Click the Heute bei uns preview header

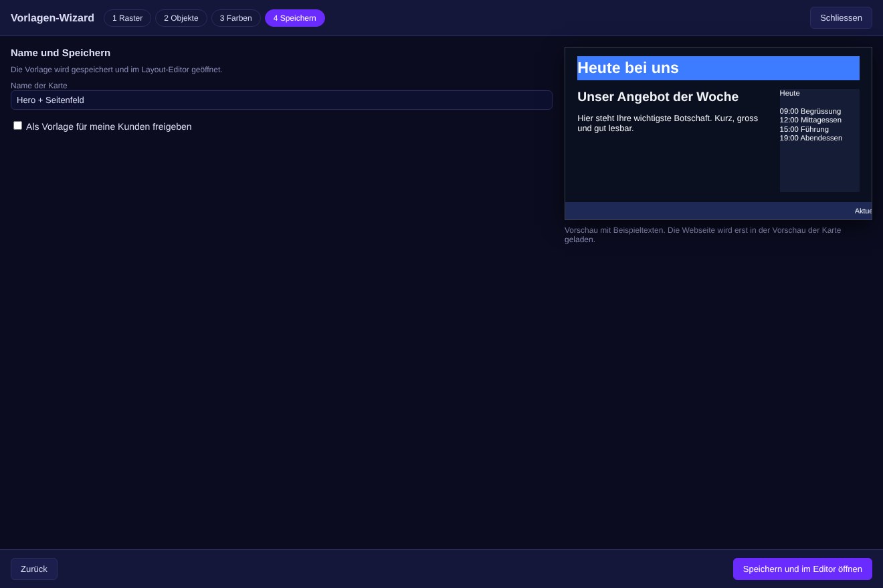718,68
